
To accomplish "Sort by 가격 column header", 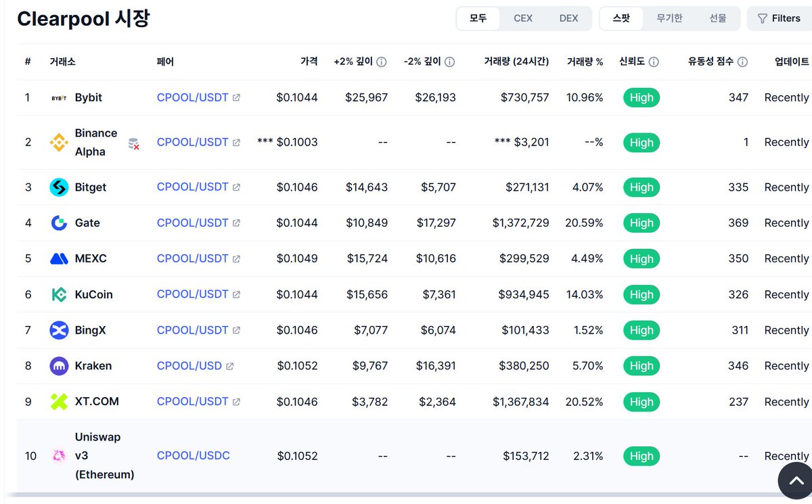I will click(309, 62).
